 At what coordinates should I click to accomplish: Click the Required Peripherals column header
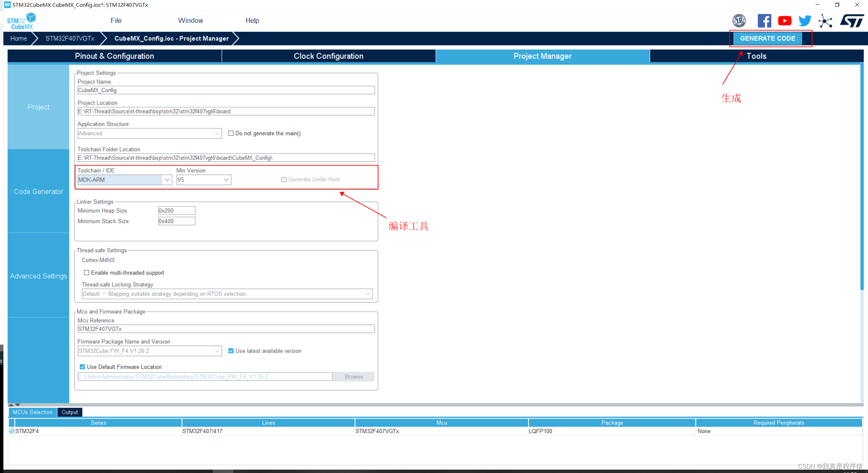pyautogui.click(x=778, y=423)
